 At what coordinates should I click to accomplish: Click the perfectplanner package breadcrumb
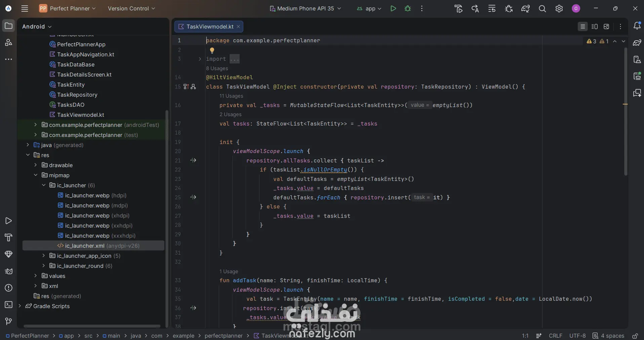(224, 336)
